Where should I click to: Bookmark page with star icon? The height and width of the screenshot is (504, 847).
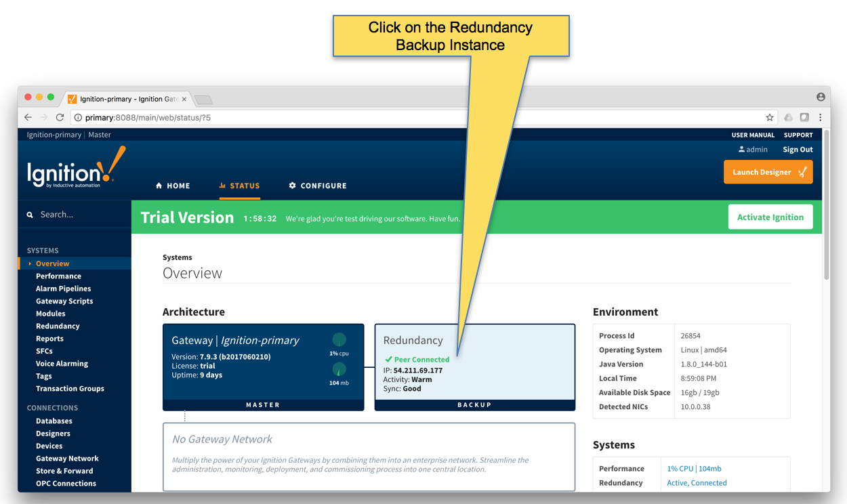point(770,117)
